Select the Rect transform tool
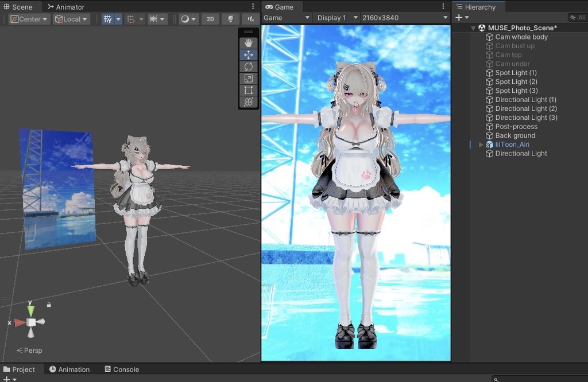 click(x=248, y=90)
